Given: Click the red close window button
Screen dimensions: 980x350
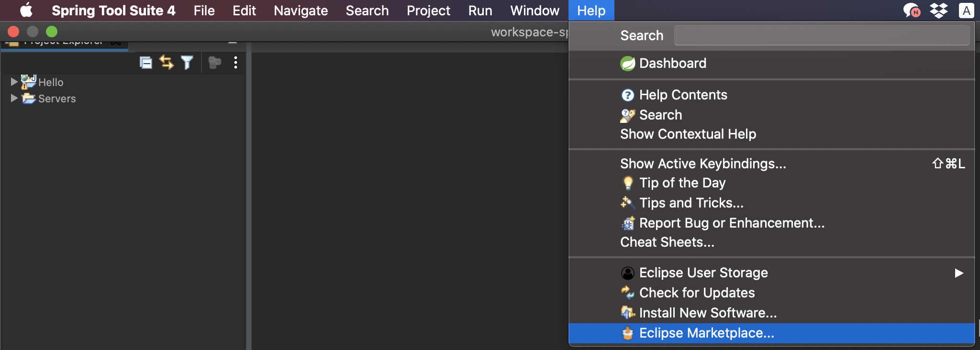Looking at the screenshot, I should coord(13,32).
